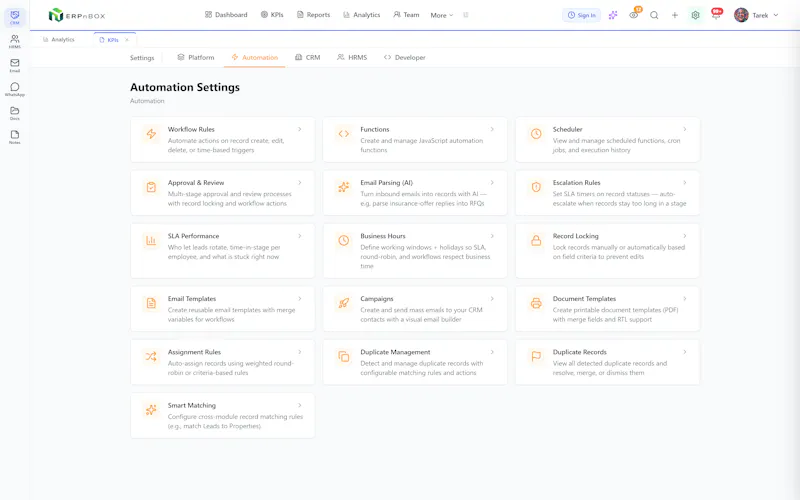The height and width of the screenshot is (500, 800).
Task: Open the Notes sidebar icon
Action: pos(15,137)
